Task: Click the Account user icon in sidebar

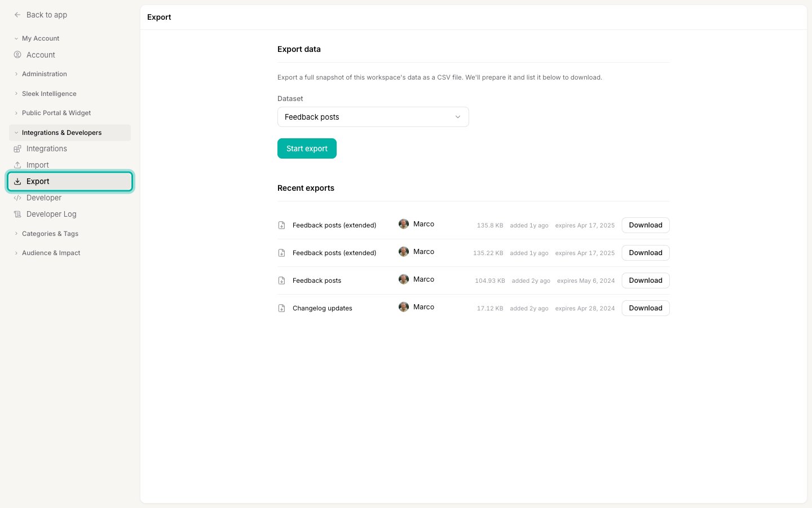Action: (x=17, y=55)
